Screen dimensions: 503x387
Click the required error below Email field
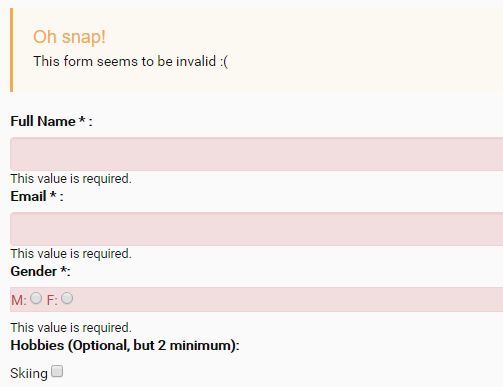(71, 254)
